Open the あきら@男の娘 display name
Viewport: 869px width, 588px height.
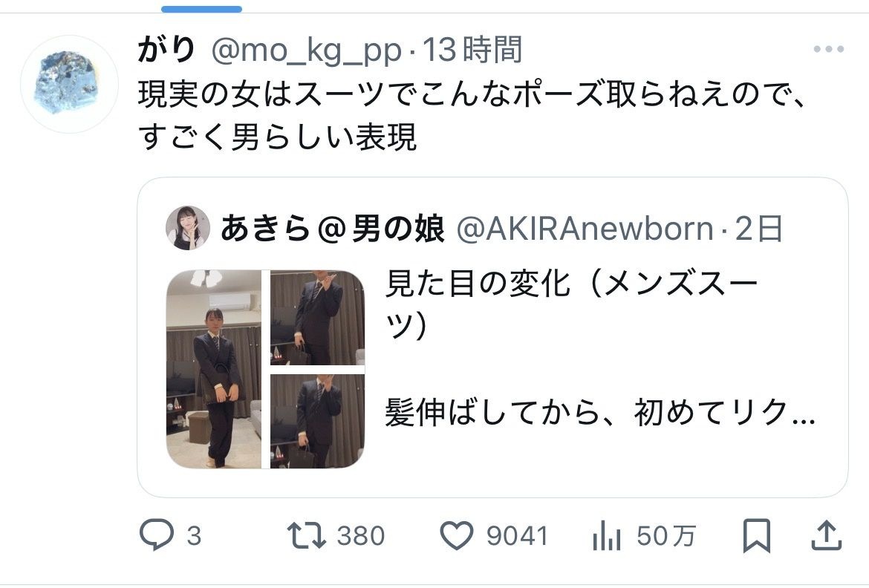[333, 229]
